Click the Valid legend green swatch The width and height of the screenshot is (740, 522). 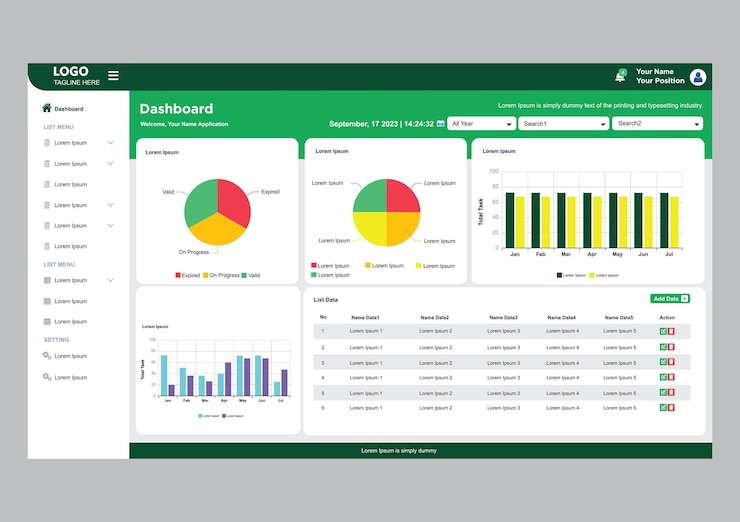[x=244, y=275]
